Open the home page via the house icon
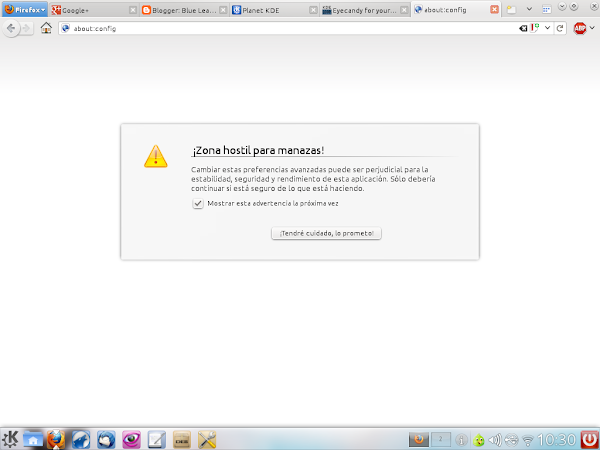The height and width of the screenshot is (450, 600). 46,28
